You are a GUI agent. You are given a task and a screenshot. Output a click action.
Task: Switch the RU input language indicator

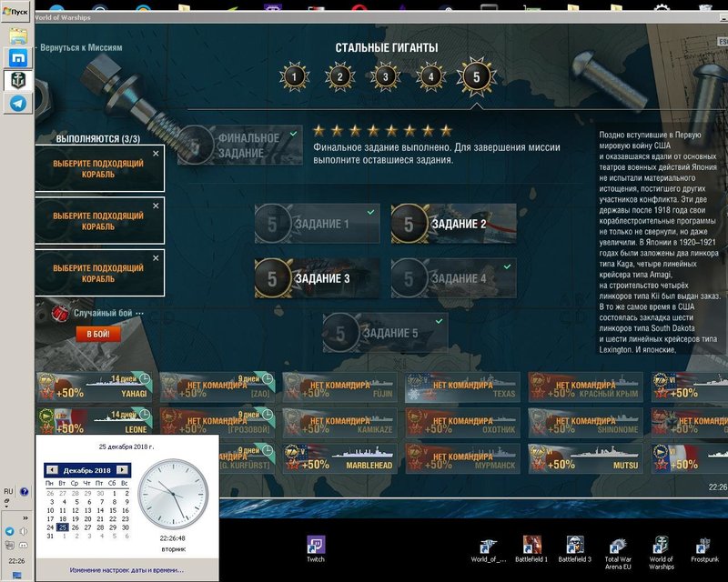tap(8, 491)
